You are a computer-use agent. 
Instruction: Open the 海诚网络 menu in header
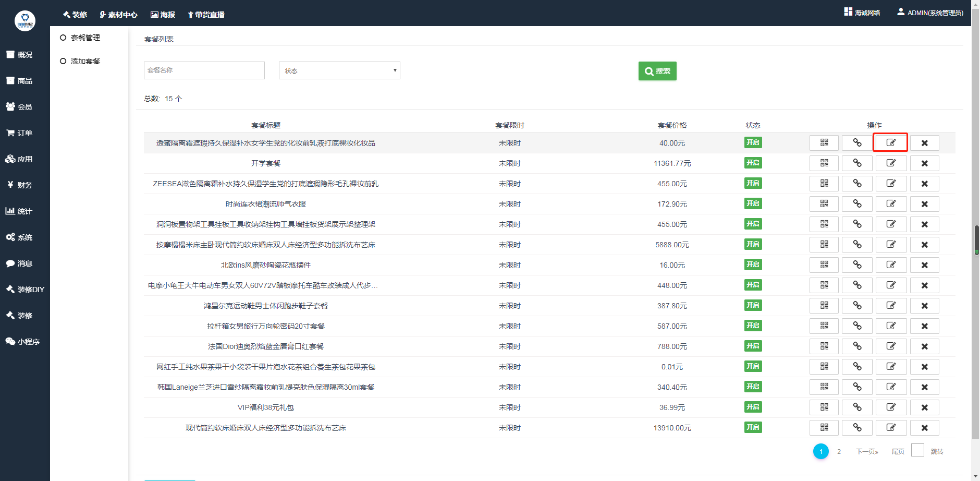(862, 13)
